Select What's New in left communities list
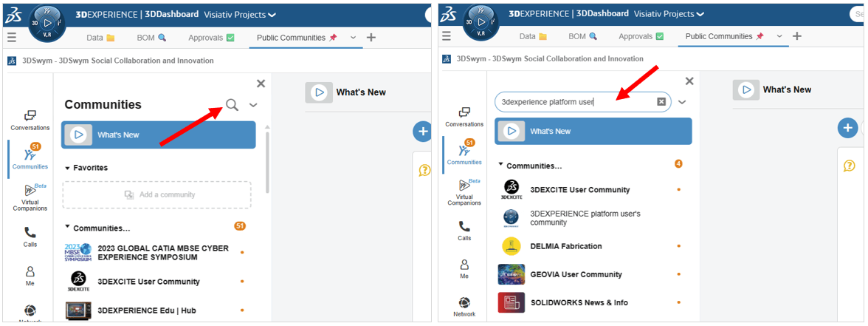 (x=158, y=135)
